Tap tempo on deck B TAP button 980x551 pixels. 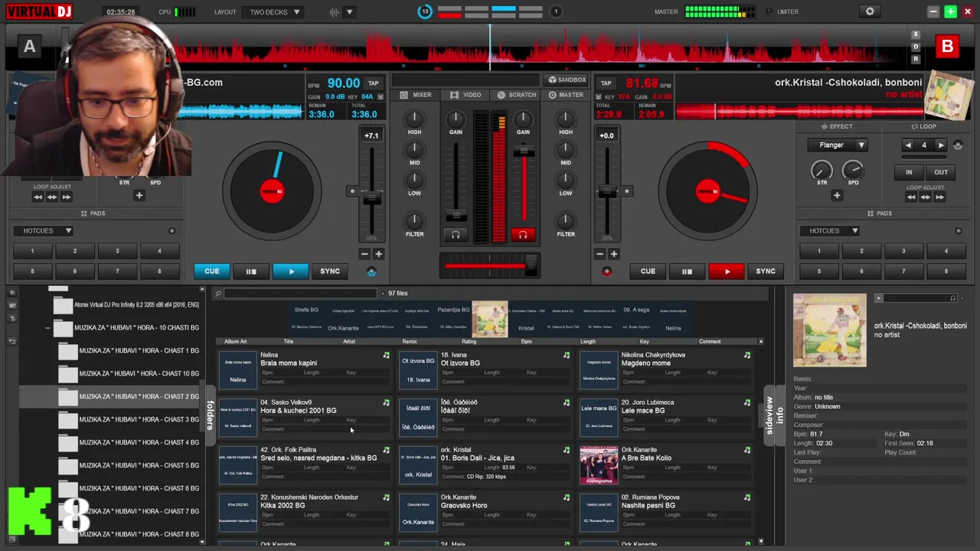tap(606, 83)
